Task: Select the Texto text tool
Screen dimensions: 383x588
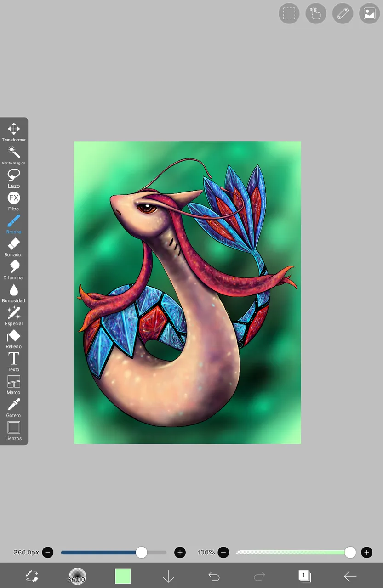Action: point(14,362)
